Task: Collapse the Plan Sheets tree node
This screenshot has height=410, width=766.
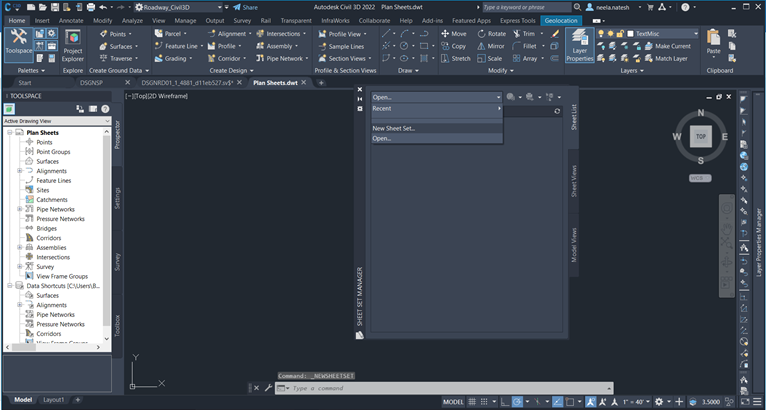Action: pyautogui.click(x=10, y=132)
